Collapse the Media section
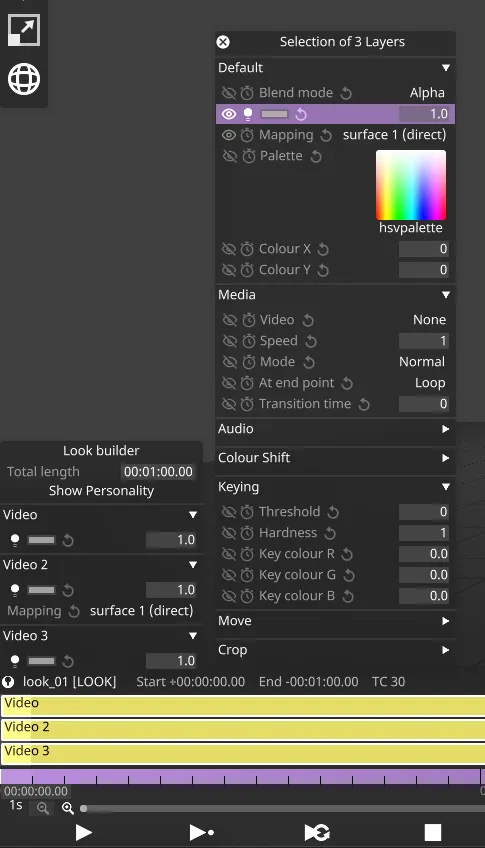 (446, 295)
